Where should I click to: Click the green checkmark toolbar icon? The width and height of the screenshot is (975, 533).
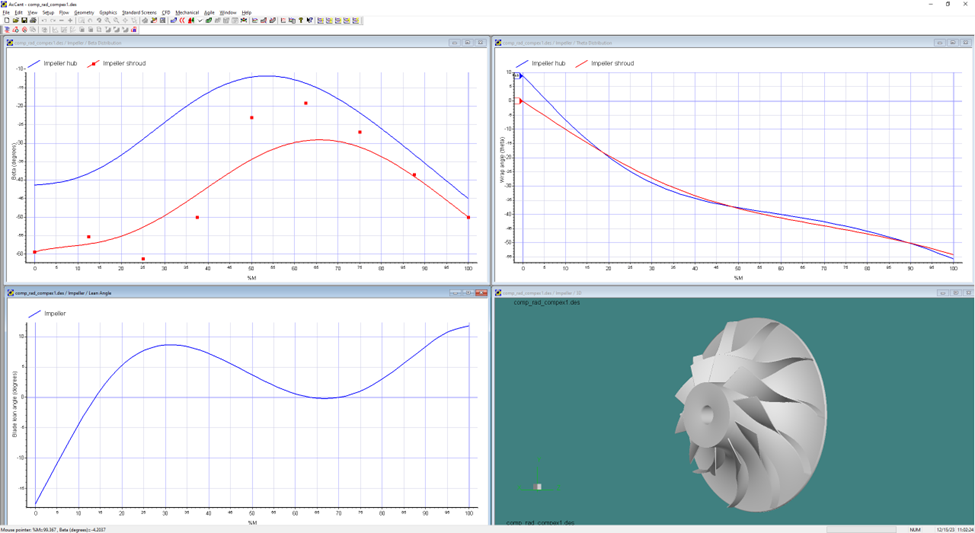coord(200,20)
